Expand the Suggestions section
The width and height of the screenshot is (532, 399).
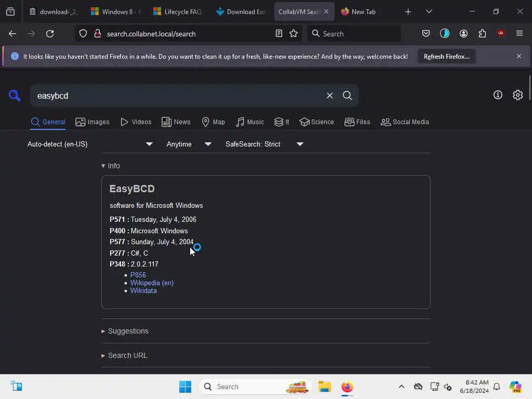click(x=125, y=331)
